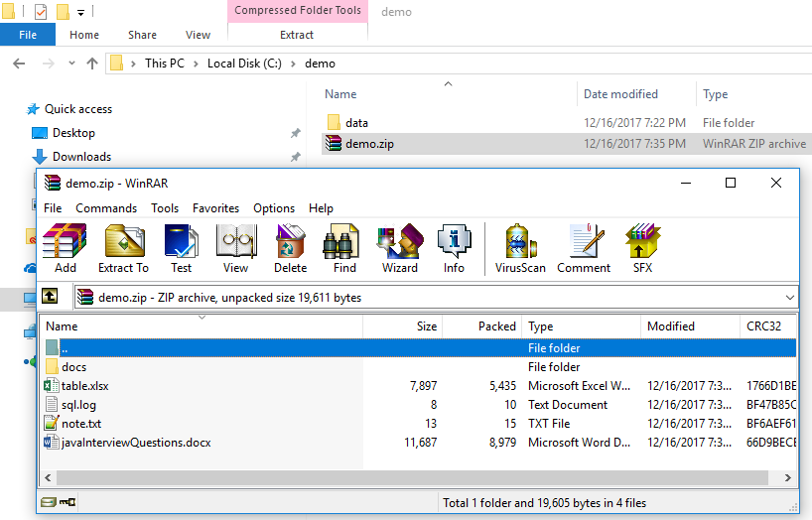Image resolution: width=812 pixels, height=520 pixels.
Task: Run Test on the archive
Action: [181, 248]
